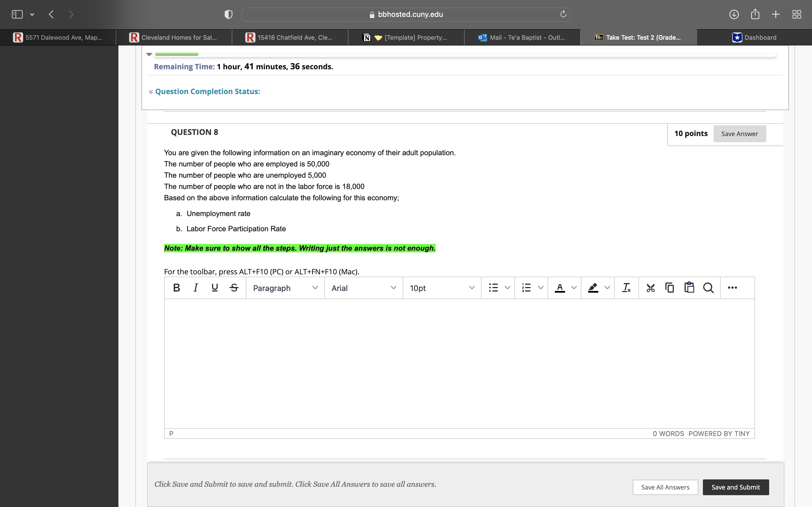Clear formatting with Tx icon
This screenshot has width=812, height=507.
[626, 288]
